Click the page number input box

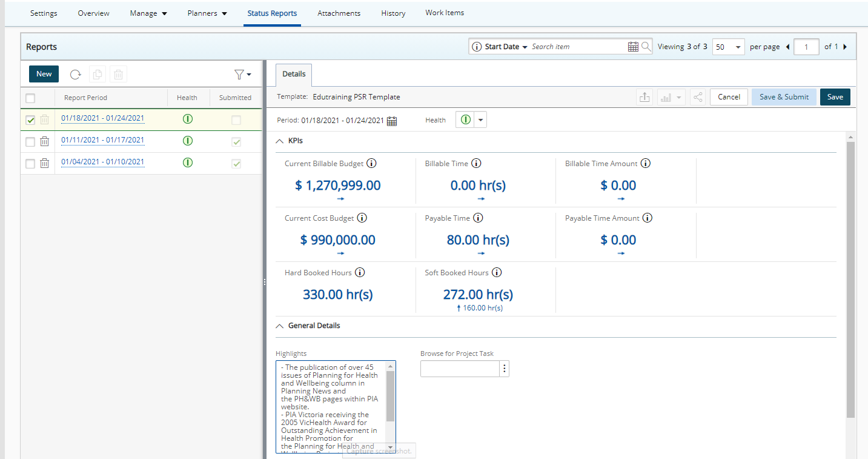click(x=806, y=47)
